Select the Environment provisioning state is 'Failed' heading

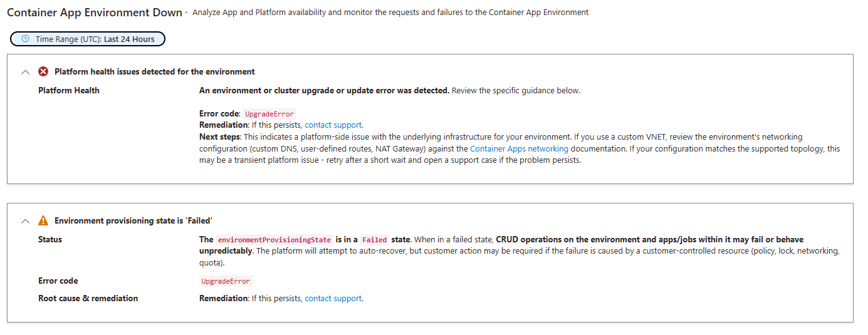pos(133,220)
